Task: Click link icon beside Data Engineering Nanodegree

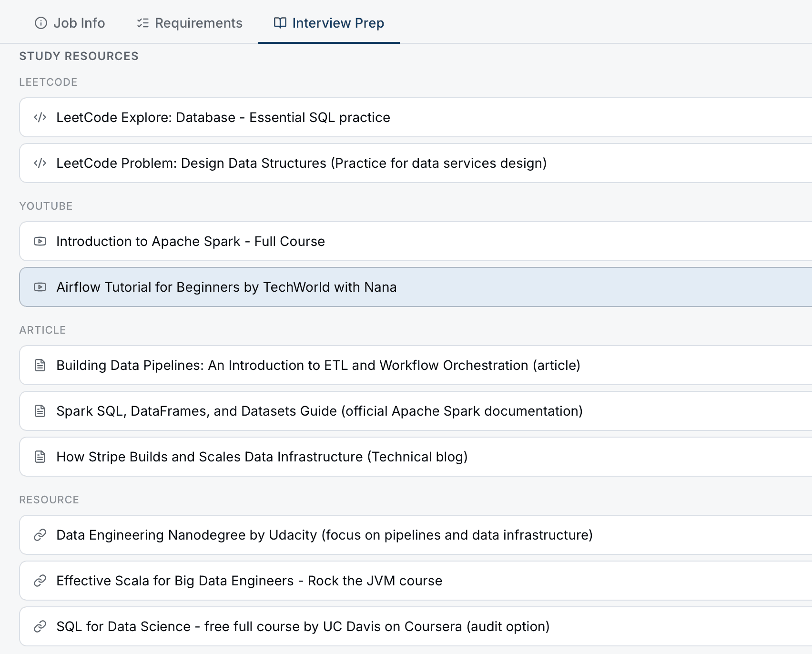Action: tap(40, 535)
